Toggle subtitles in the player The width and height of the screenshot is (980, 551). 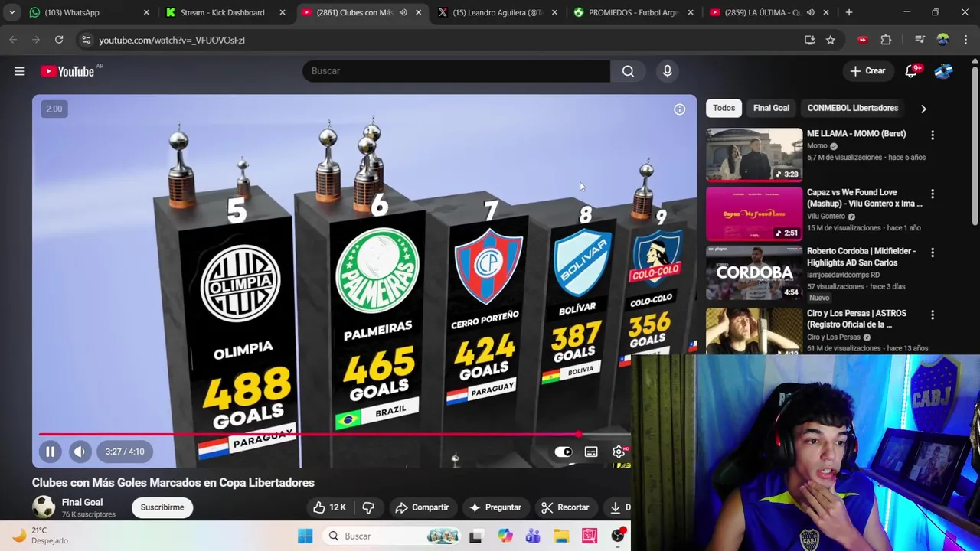point(591,452)
